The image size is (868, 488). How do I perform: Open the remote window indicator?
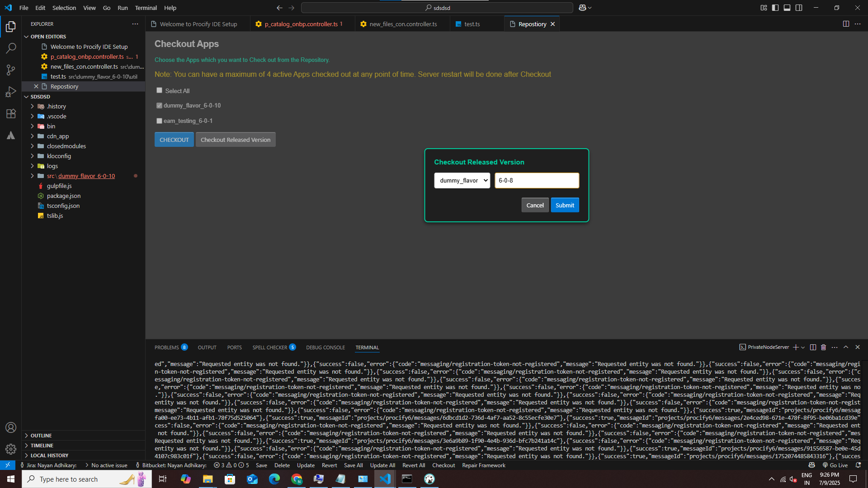tap(8, 465)
